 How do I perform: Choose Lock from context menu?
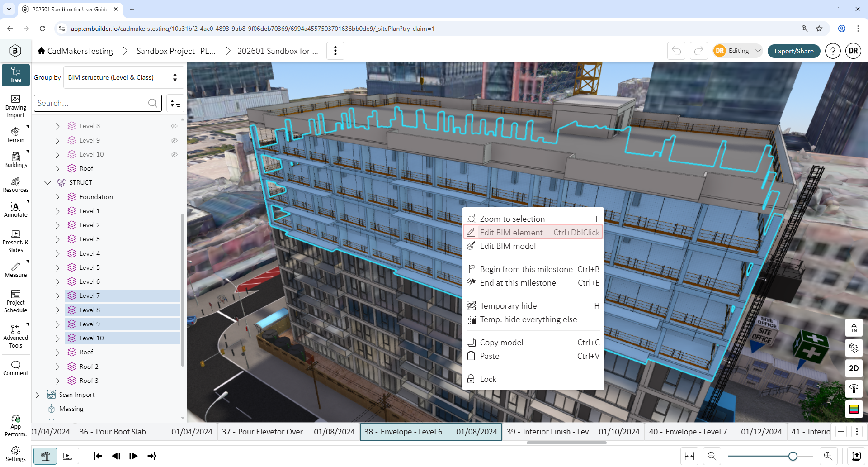533,379
